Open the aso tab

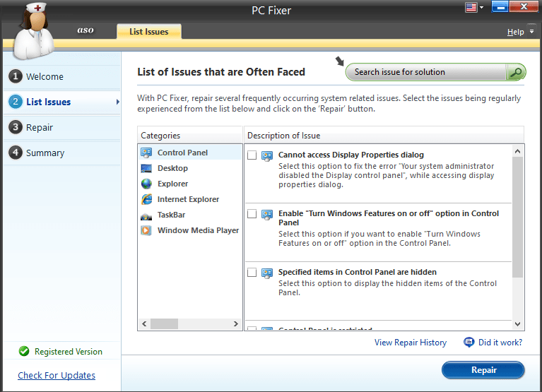click(86, 30)
